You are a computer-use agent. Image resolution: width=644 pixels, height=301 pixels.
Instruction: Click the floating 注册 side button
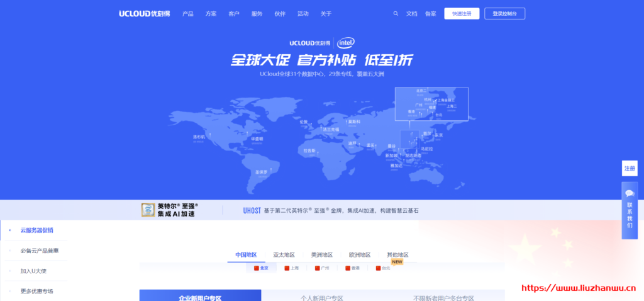pyautogui.click(x=630, y=169)
